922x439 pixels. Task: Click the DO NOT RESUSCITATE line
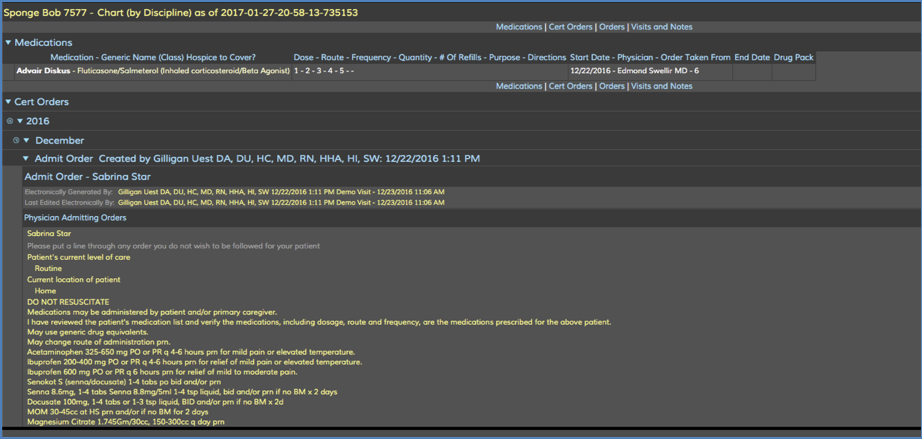click(x=68, y=301)
